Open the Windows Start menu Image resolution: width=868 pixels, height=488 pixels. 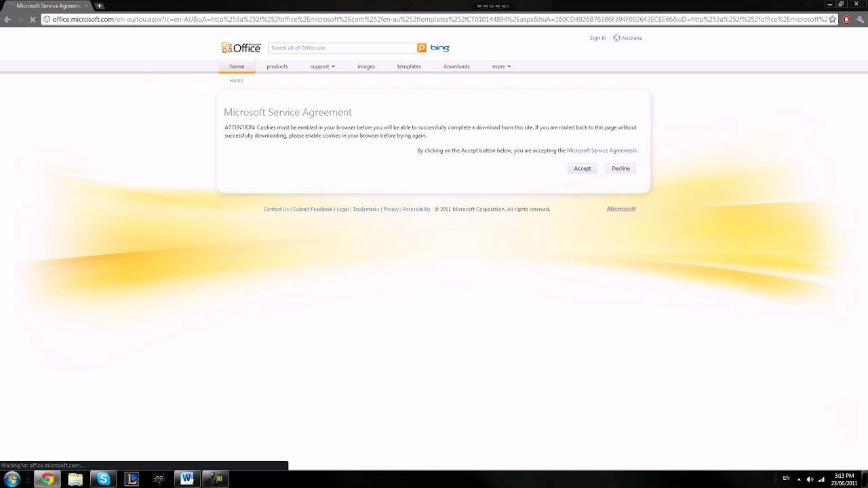(x=12, y=479)
